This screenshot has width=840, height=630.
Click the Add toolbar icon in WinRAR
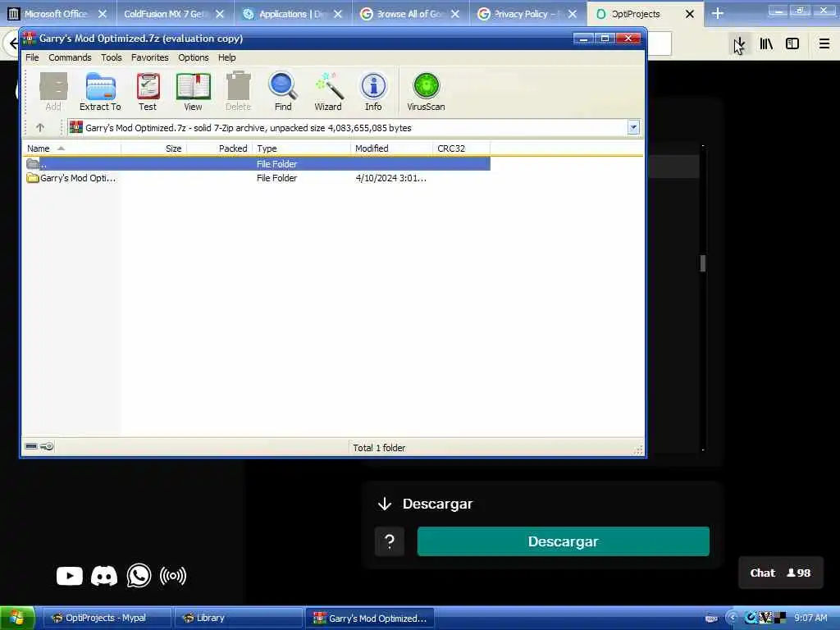click(x=53, y=91)
